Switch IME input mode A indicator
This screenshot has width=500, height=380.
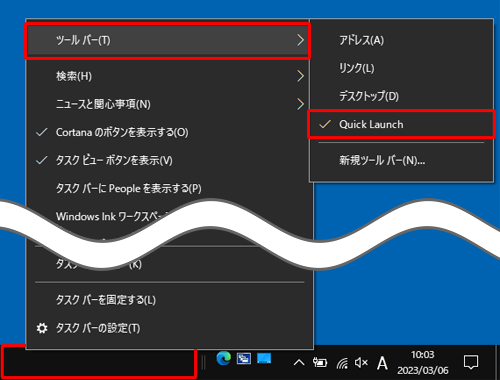point(382,363)
